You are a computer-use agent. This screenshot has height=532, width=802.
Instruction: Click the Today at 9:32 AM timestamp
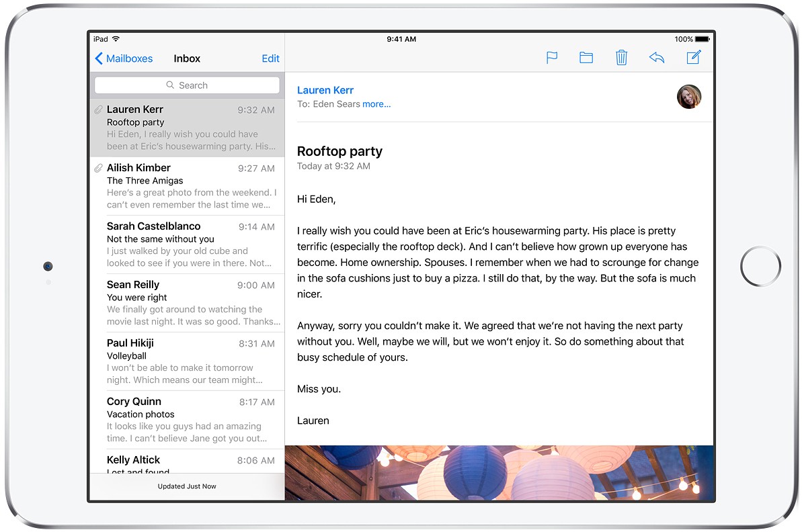coord(333,166)
